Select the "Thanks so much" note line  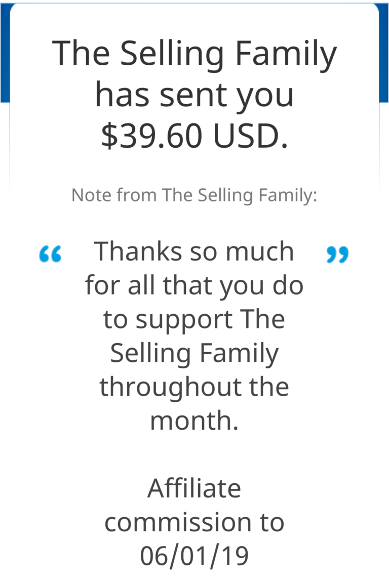point(194,251)
